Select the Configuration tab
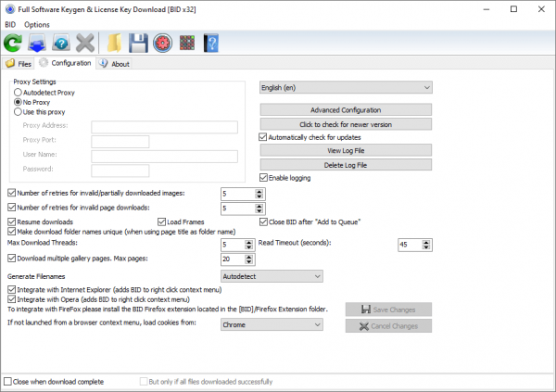Image resolution: width=556 pixels, height=392 pixels. [x=65, y=63]
